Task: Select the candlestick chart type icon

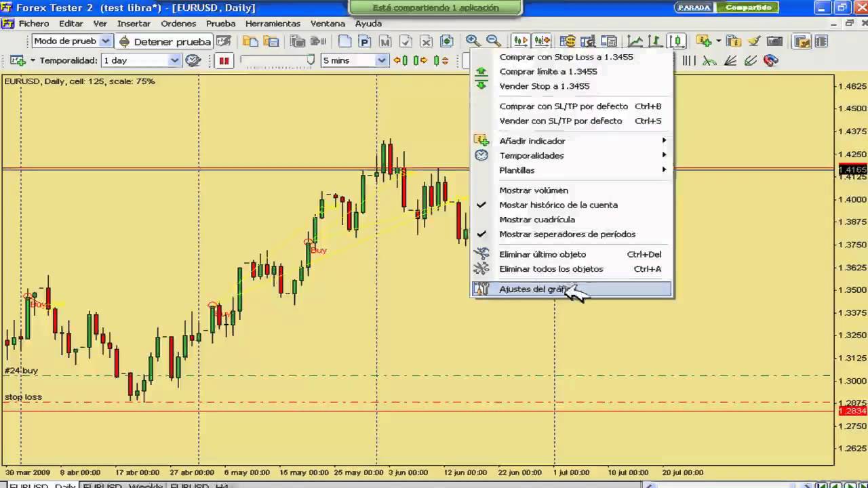Action: [677, 41]
